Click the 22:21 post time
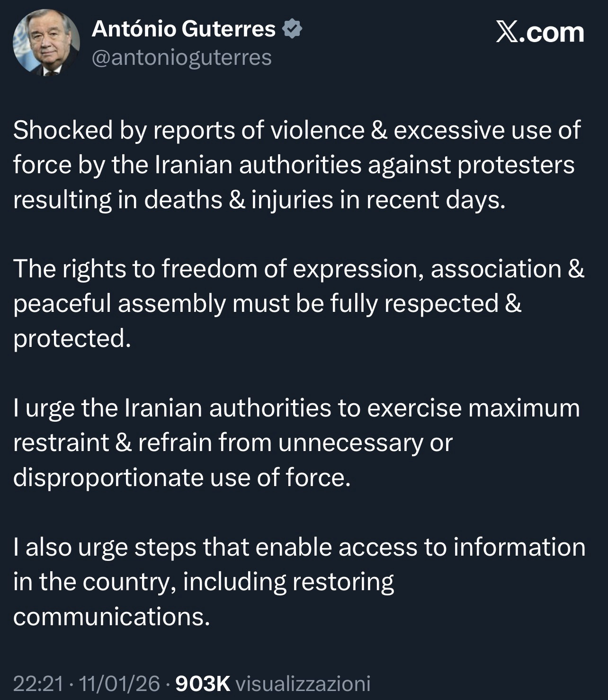 [38, 683]
